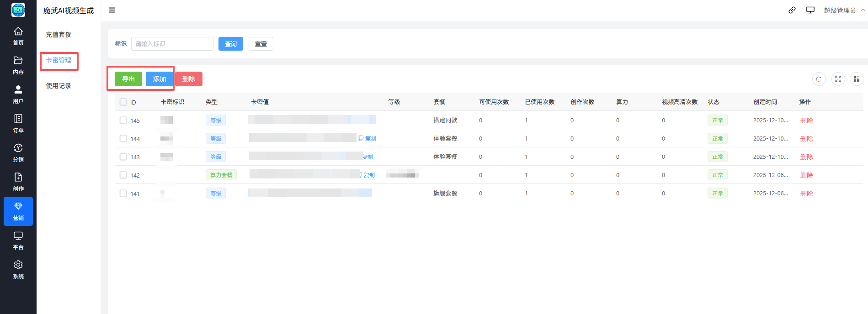
Task: Open the column display grid icon
Action: pos(856,79)
